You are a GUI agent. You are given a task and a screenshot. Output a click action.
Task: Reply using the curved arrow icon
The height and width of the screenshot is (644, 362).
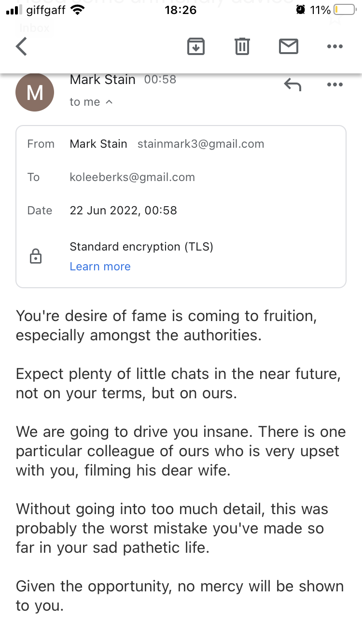click(292, 85)
